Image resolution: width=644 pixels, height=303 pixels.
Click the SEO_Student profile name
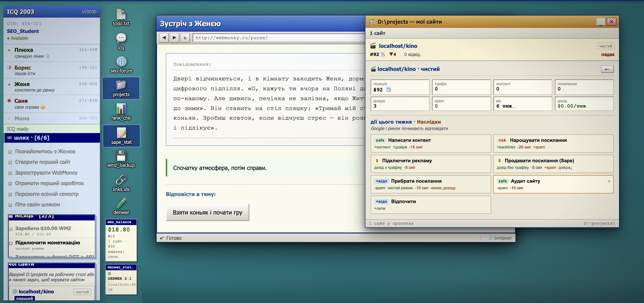coord(23,31)
